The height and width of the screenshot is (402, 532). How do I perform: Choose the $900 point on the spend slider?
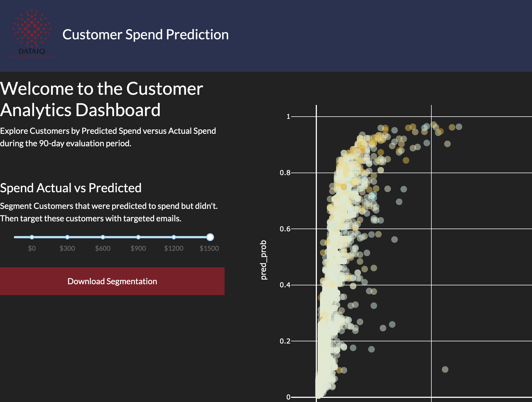tap(138, 237)
